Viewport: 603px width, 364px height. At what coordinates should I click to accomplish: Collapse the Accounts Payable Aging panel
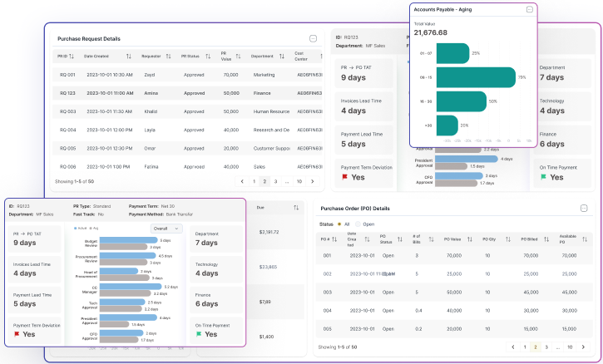coord(529,9)
